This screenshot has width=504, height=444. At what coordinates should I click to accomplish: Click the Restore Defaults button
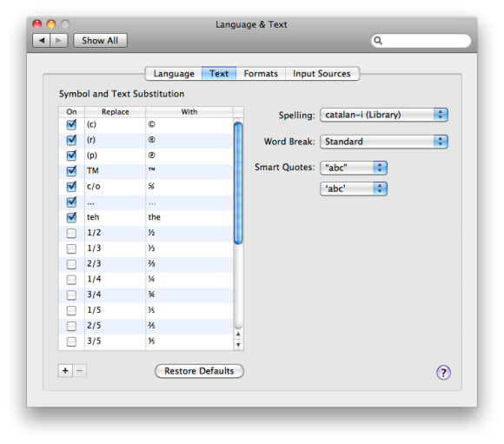[x=199, y=371]
